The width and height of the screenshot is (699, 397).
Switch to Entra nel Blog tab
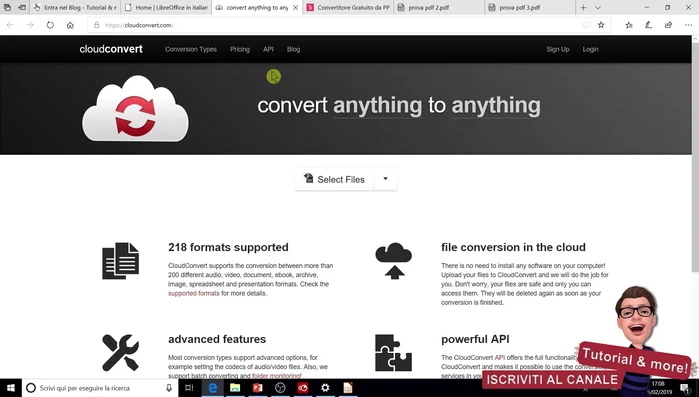75,8
